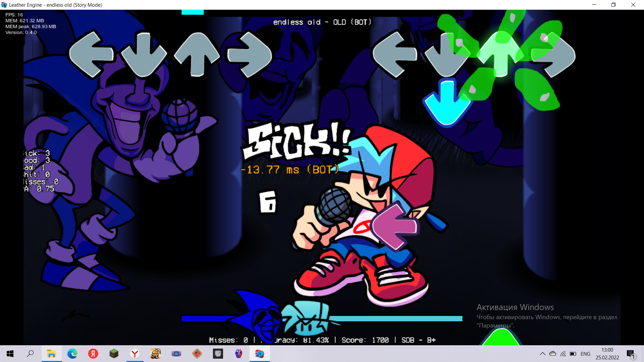The width and height of the screenshot is (644, 362).
Task: Click the 'MEM: 621.32 MB' readout
Action: (x=24, y=20)
